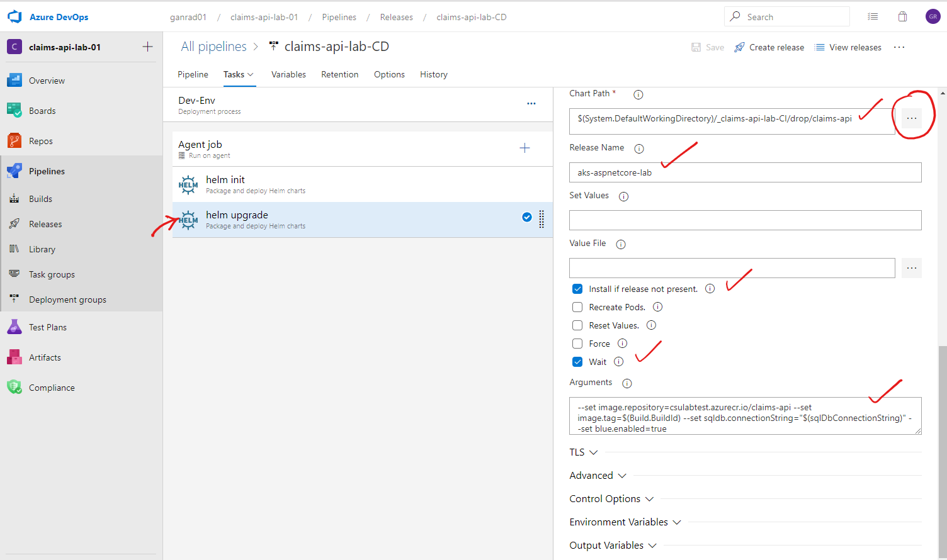Click the Value File input field
This screenshot has width=947, height=560.
[732, 268]
